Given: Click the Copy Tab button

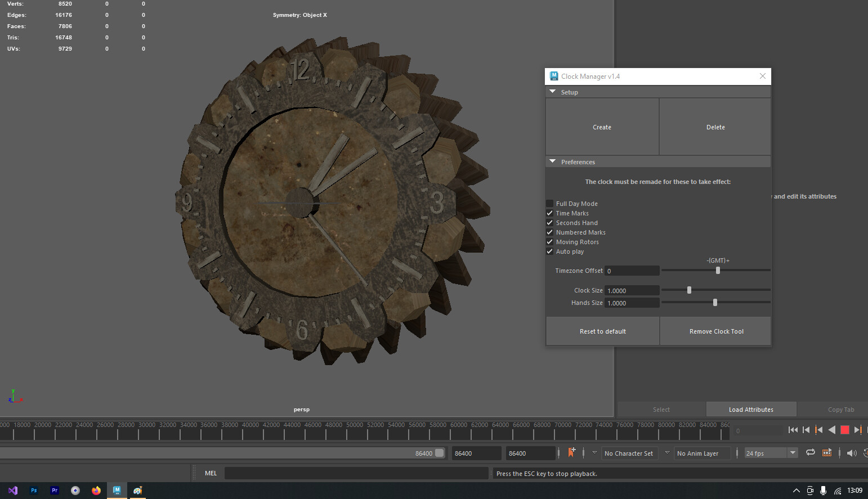Looking at the screenshot, I should (x=840, y=410).
